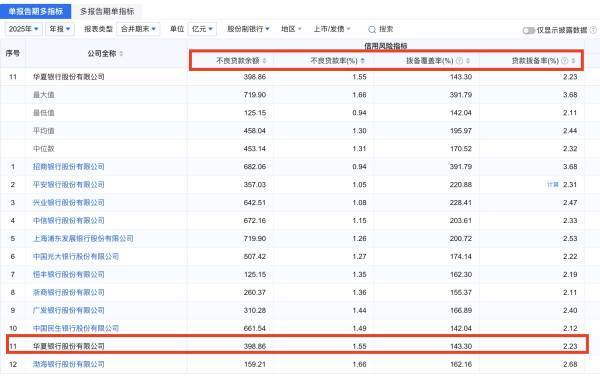The width and height of the screenshot is (600, 382).
Task: Open the 股份制银行 category dropdown
Action: pyautogui.click(x=248, y=29)
